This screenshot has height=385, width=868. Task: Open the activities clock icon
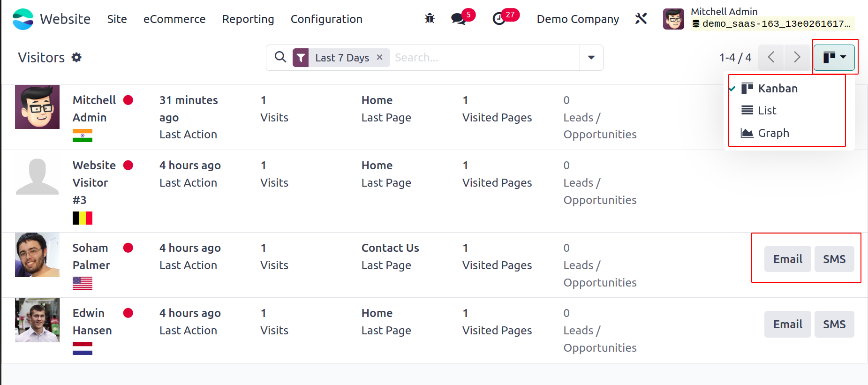[499, 19]
